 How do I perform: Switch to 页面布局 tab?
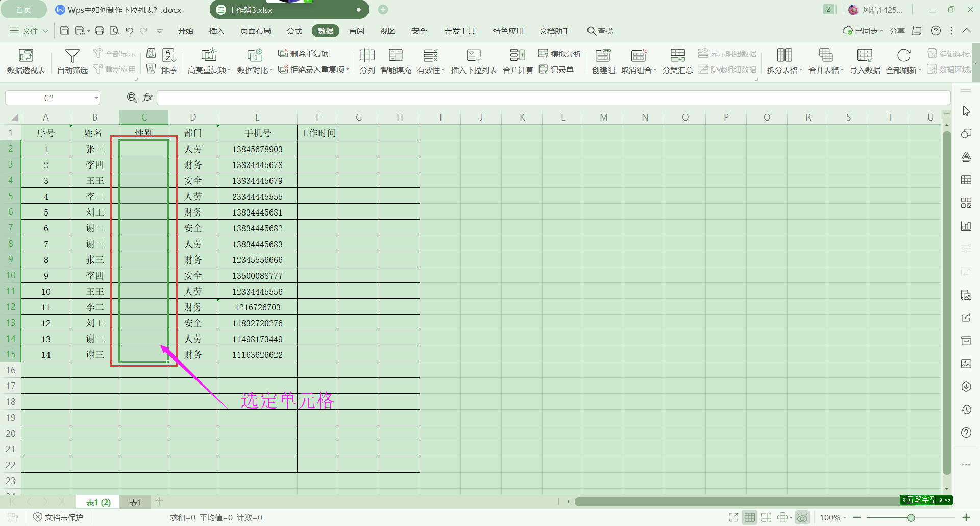click(x=256, y=31)
